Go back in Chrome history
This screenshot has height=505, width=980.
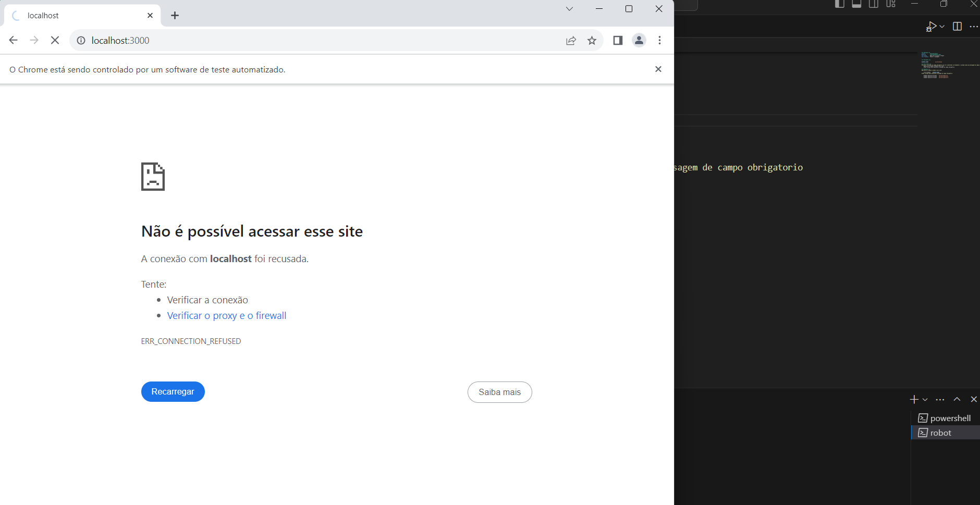14,40
